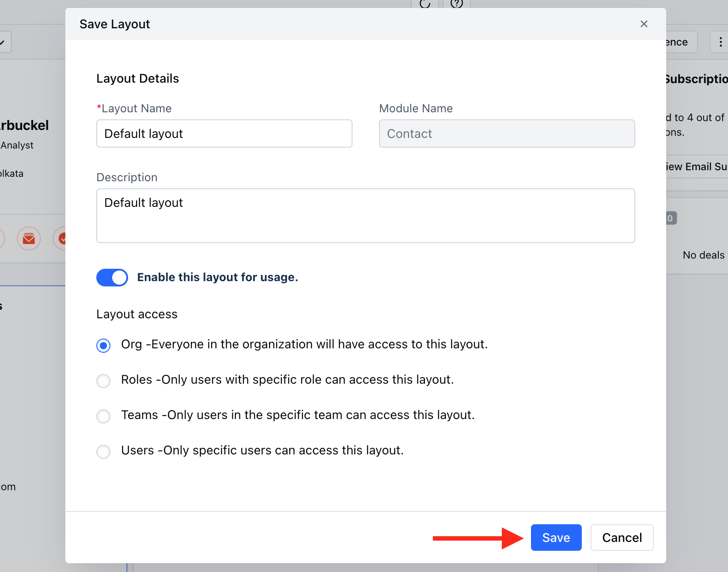
Task: Select the Roles layout access radio button
Action: coord(103,381)
